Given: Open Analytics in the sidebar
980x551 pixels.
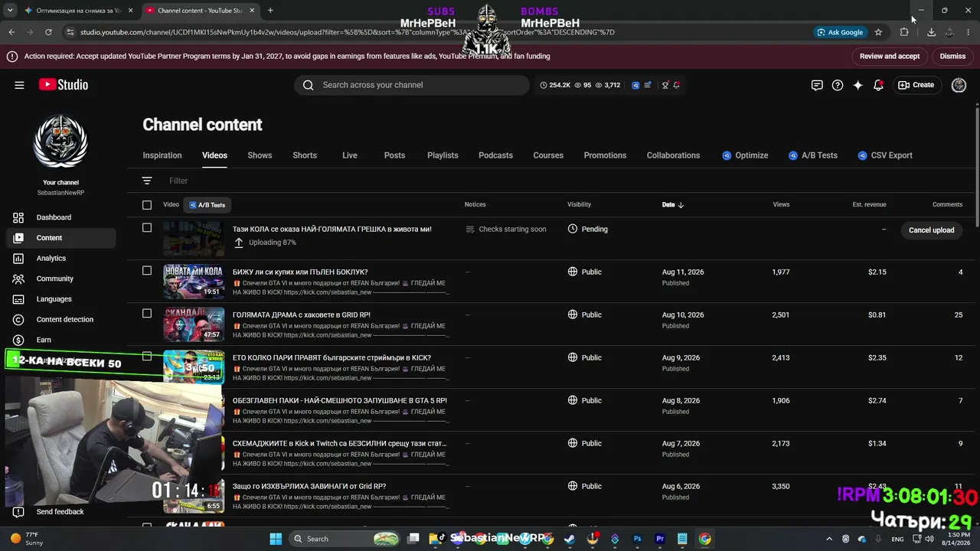Looking at the screenshot, I should (61, 258).
